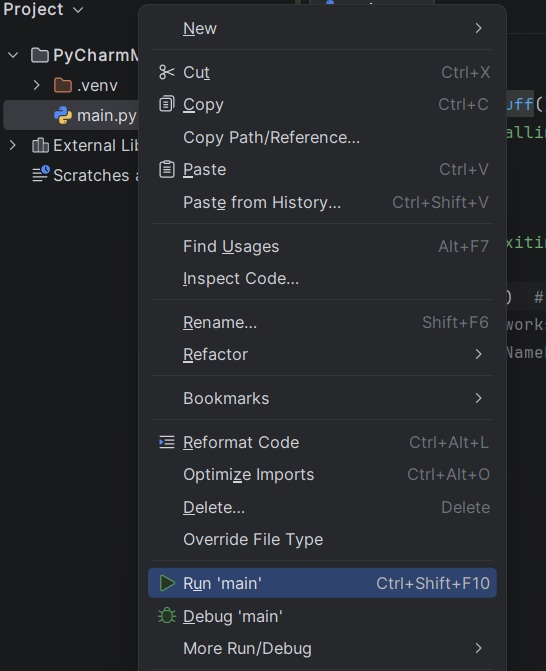
Task: Open the Project view dropdown
Action: coord(43,9)
